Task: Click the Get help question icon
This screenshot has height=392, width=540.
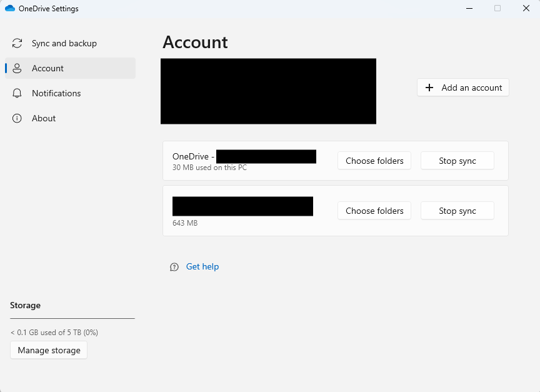Action: coord(174,267)
